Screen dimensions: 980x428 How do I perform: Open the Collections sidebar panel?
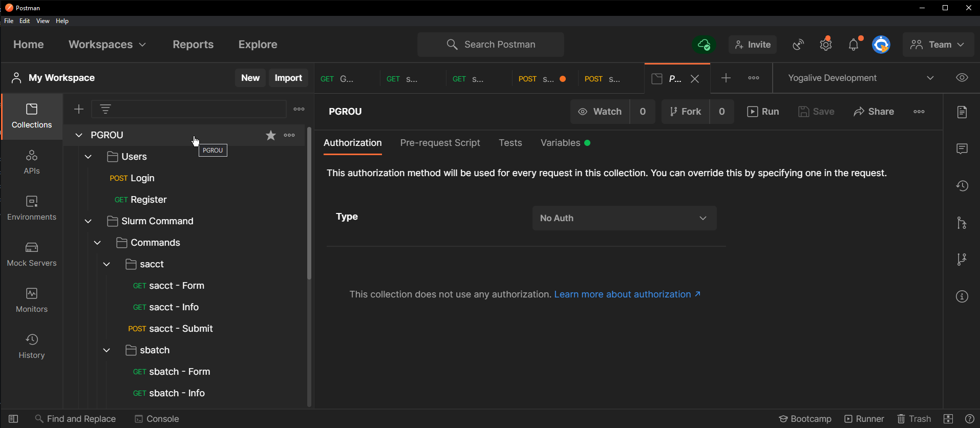pos(32,116)
